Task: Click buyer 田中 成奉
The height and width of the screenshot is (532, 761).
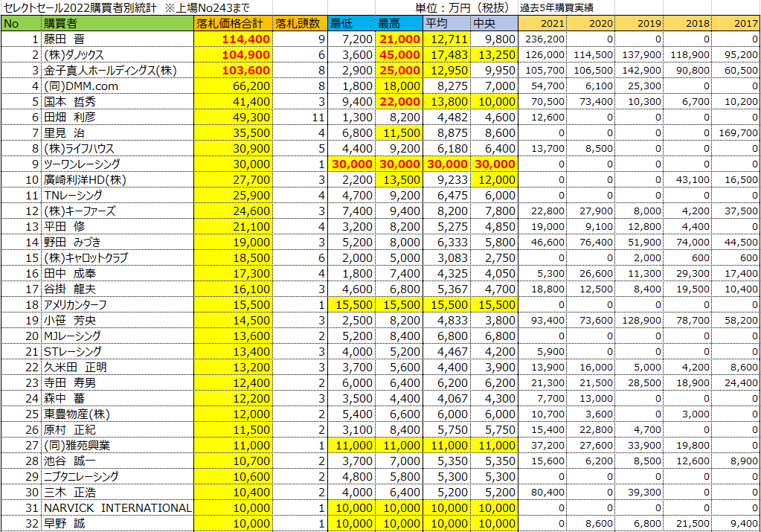Action: (x=70, y=273)
